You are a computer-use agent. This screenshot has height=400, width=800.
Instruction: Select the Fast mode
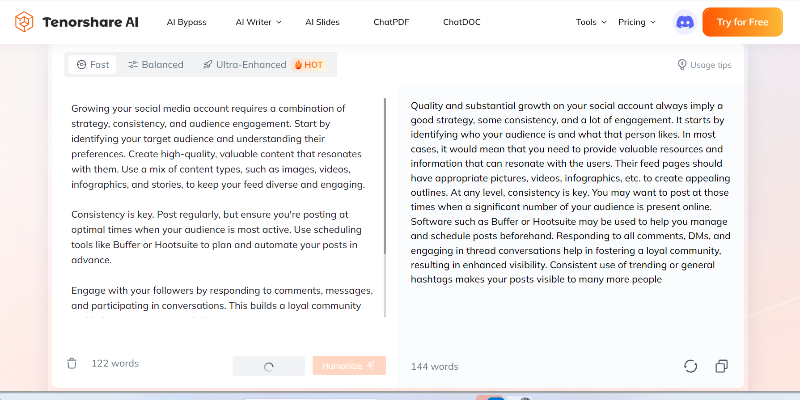pos(92,65)
